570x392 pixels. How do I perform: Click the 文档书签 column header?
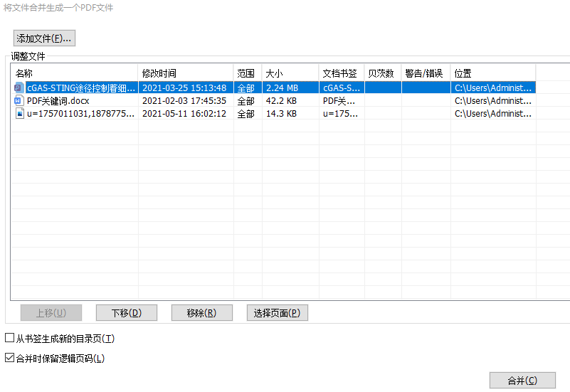(342, 73)
